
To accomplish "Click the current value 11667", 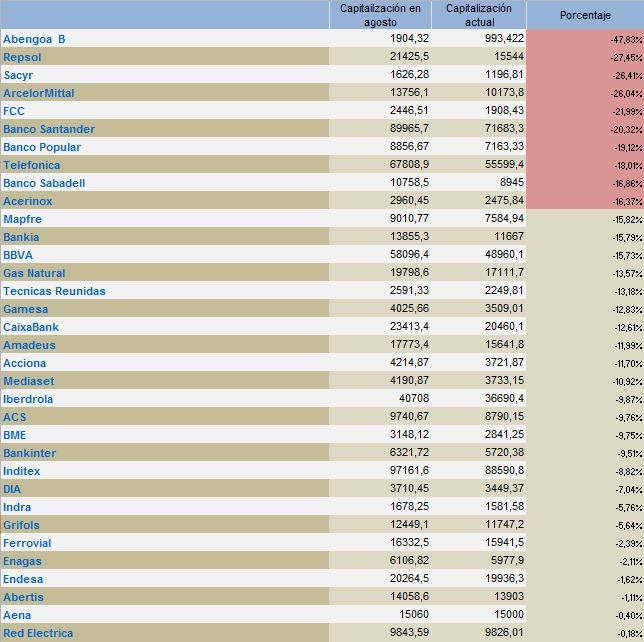I will click(509, 236).
